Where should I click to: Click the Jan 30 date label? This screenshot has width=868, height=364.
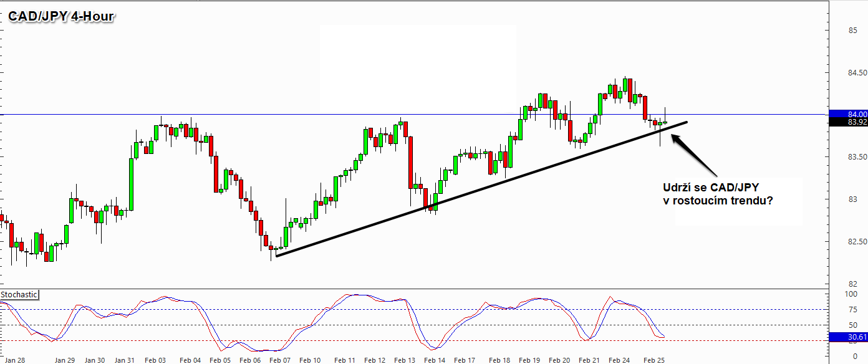click(x=95, y=360)
